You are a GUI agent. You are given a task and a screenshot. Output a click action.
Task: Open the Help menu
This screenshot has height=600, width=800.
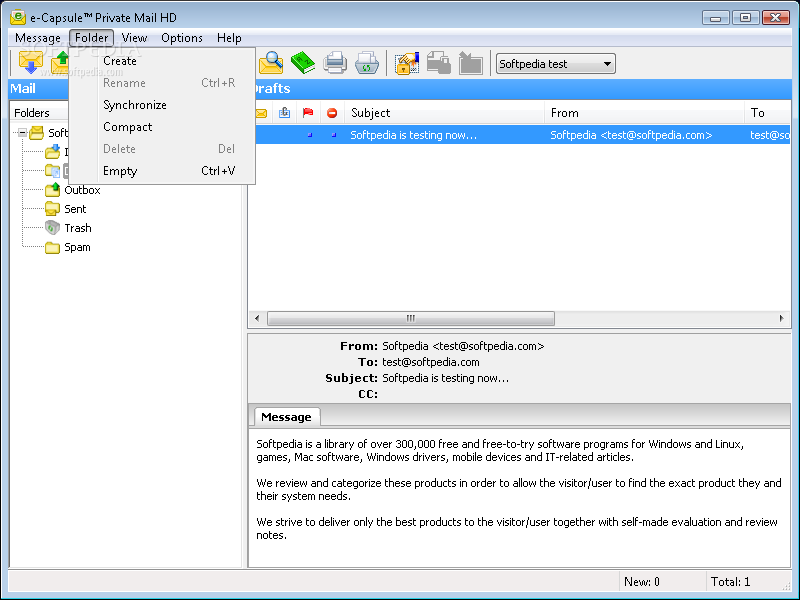(x=229, y=38)
